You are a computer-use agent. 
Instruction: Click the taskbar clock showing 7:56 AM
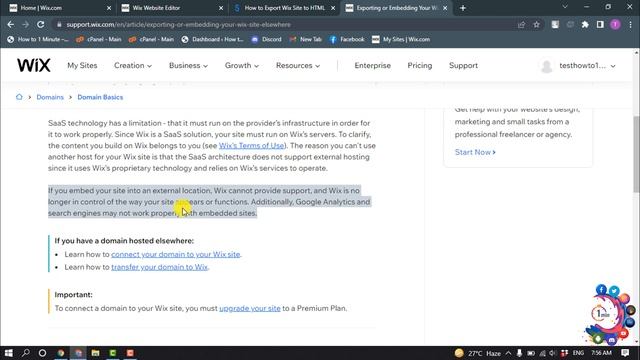pos(602,353)
